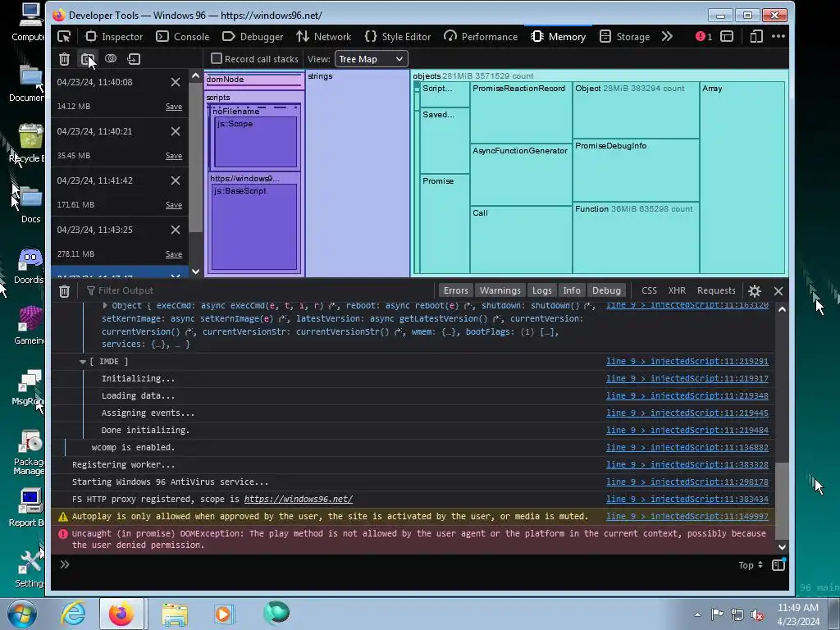Click the console input prompt chevrons
The height and width of the screenshot is (630, 840).
[x=65, y=564]
